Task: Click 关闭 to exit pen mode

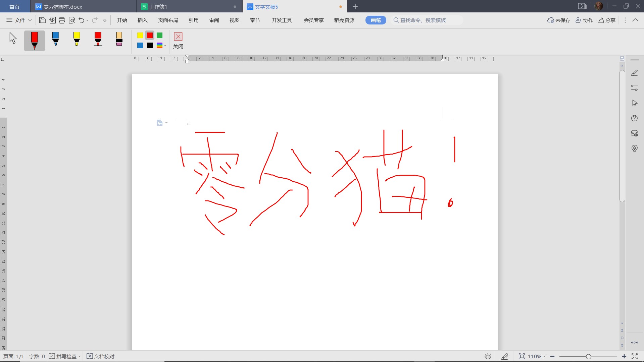Action: pyautogui.click(x=178, y=40)
